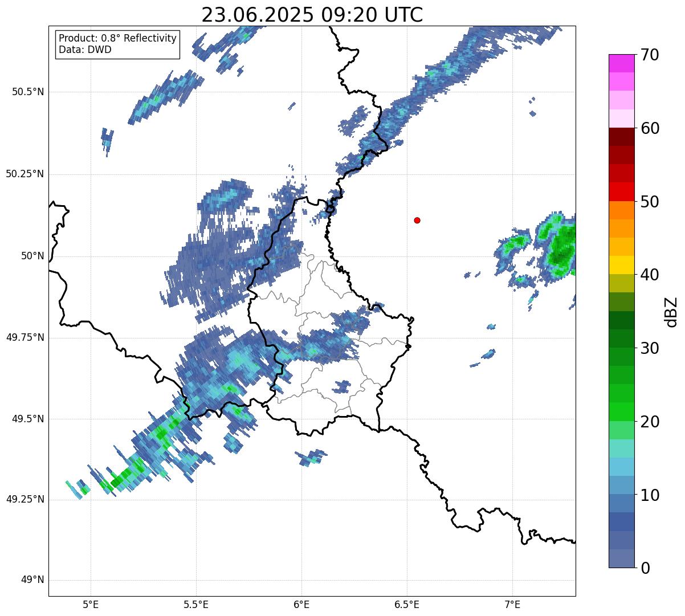
Task: Click the Data: DWD label
Action: [85, 50]
